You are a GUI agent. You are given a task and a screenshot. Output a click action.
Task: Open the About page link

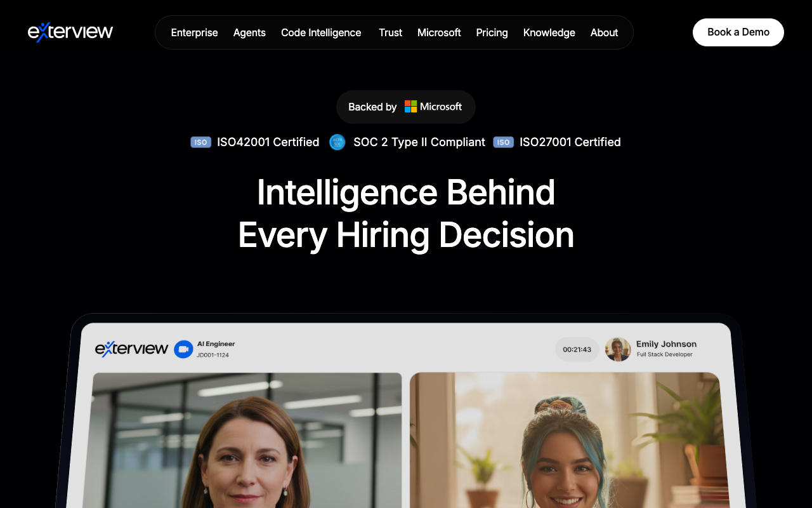pos(604,32)
